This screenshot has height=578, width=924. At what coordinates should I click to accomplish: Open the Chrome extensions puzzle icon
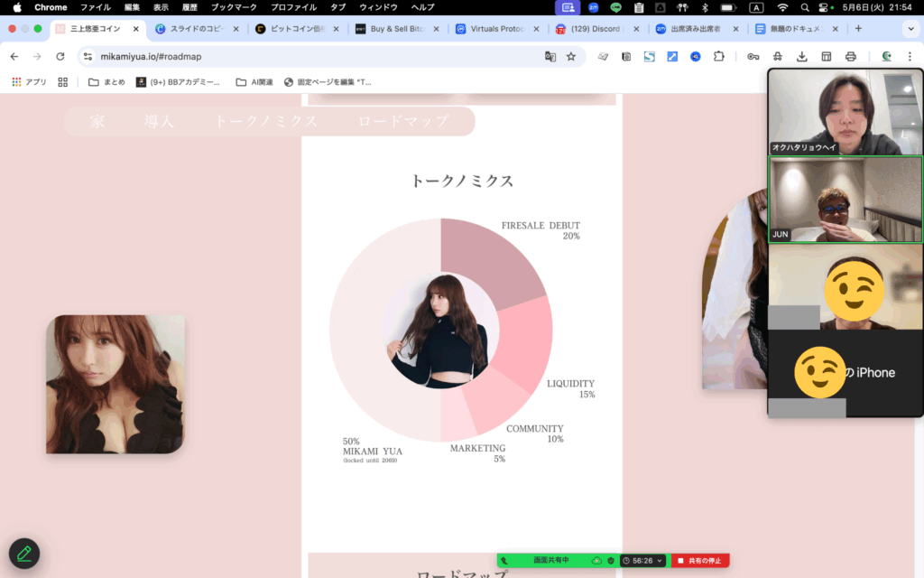click(719, 57)
